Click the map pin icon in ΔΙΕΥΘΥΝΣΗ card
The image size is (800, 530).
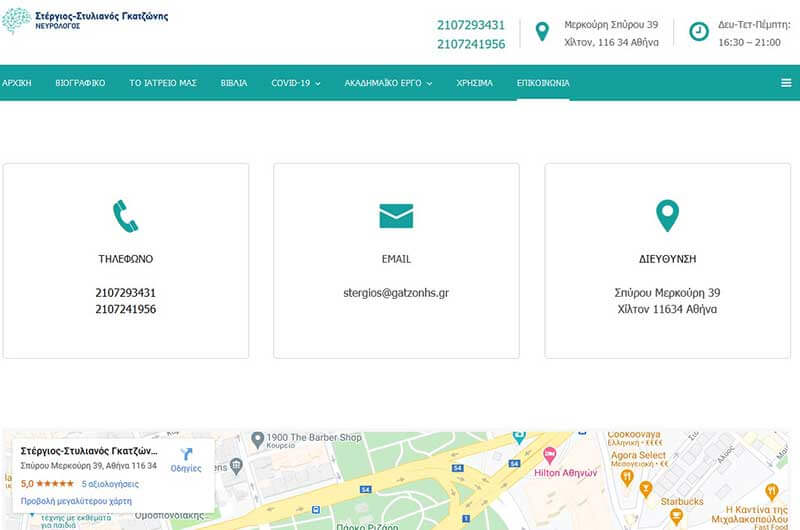[x=667, y=215]
